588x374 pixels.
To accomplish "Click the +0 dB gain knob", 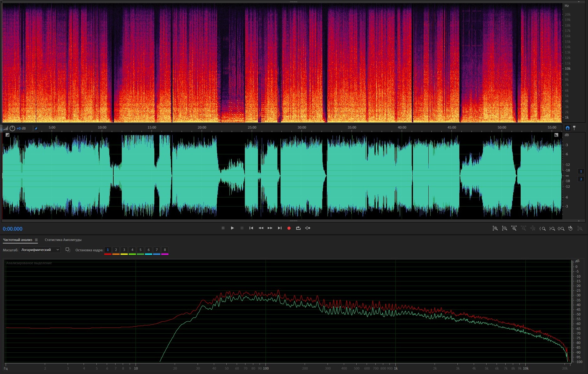I will 12,128.
